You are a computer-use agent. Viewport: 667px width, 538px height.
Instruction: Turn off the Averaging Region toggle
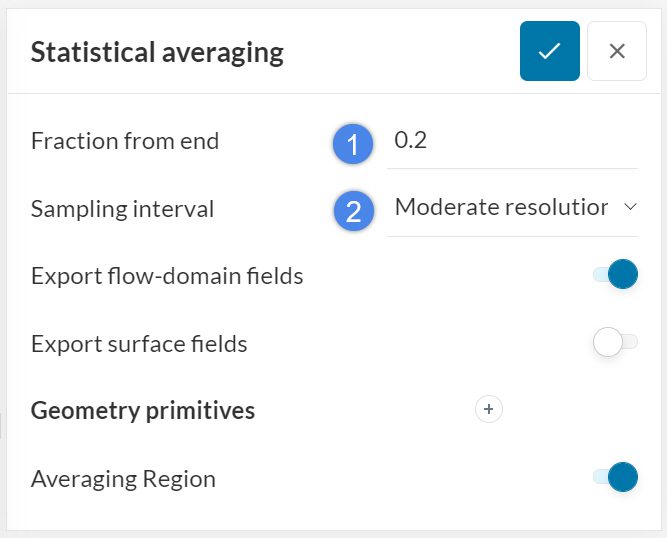click(x=615, y=477)
